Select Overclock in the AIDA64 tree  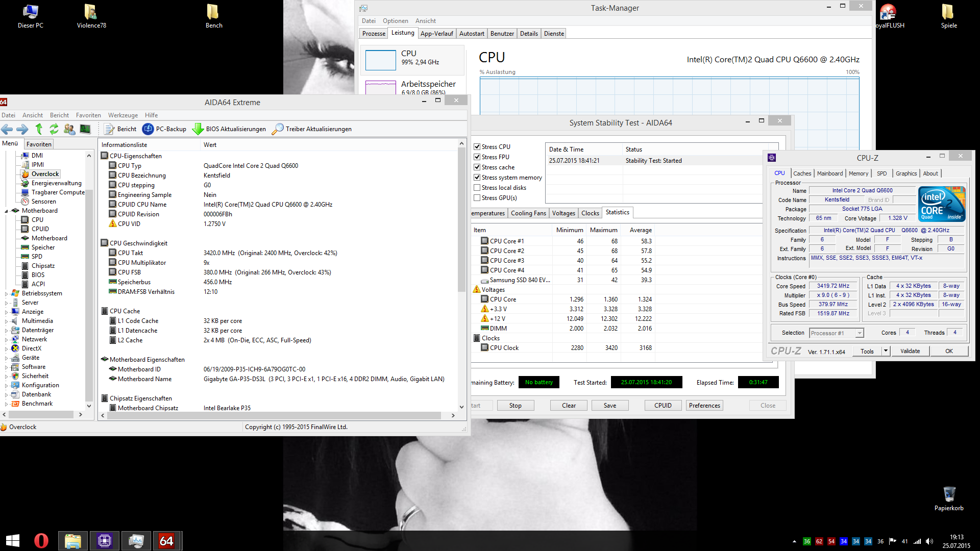(x=45, y=174)
